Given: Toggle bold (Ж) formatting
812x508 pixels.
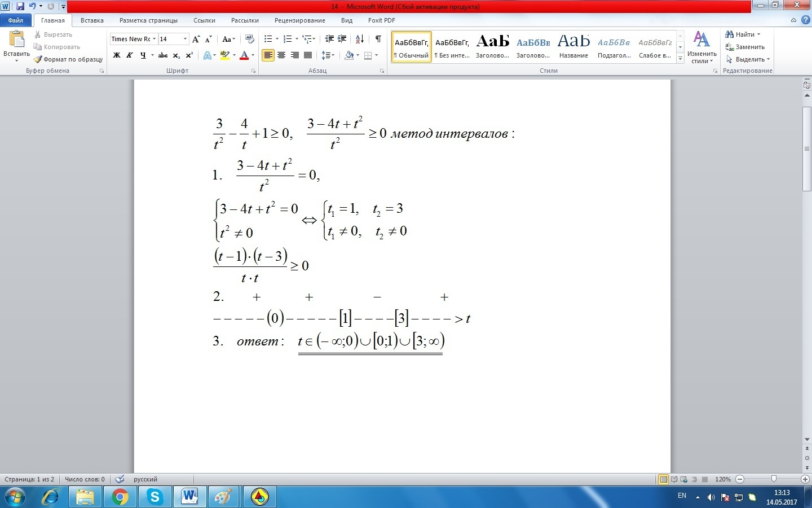Looking at the screenshot, I should click(x=117, y=55).
